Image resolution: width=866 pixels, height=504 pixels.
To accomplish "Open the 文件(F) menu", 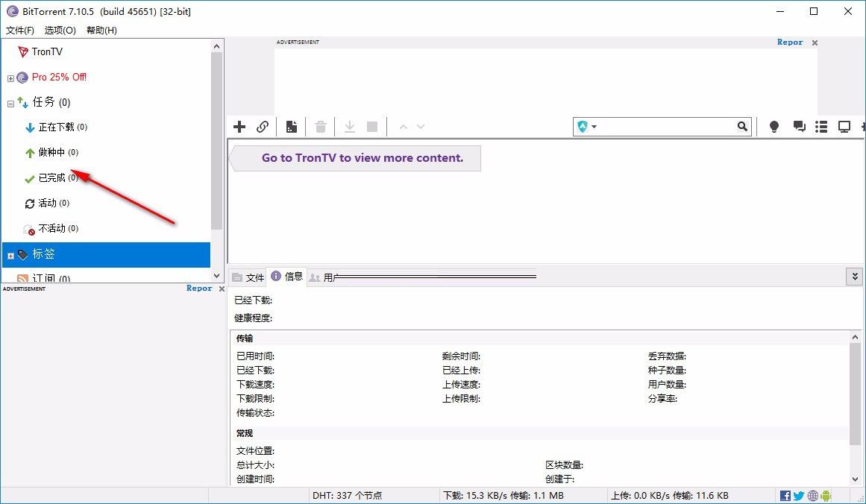I will click(x=20, y=31).
